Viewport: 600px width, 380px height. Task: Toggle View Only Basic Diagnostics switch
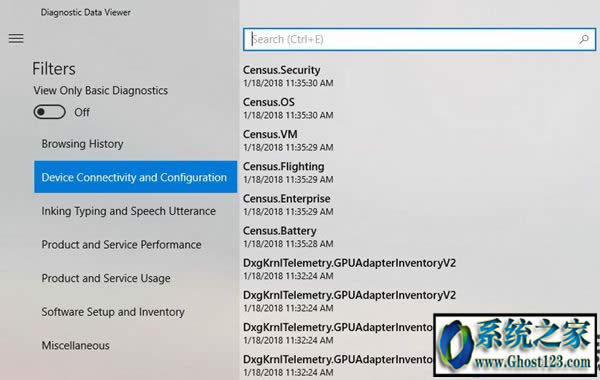click(49, 112)
